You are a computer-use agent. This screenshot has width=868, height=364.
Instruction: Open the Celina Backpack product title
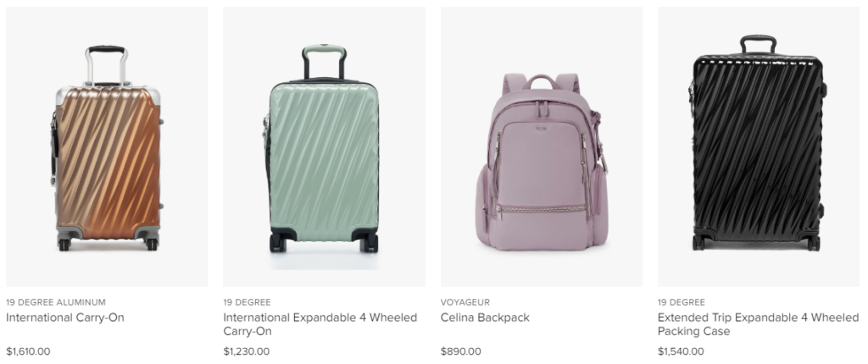[485, 317]
